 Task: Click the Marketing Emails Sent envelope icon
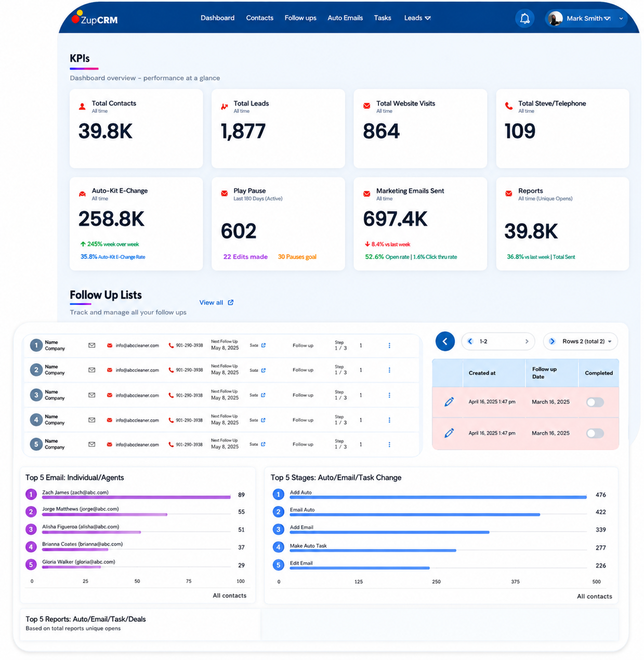pos(366,193)
